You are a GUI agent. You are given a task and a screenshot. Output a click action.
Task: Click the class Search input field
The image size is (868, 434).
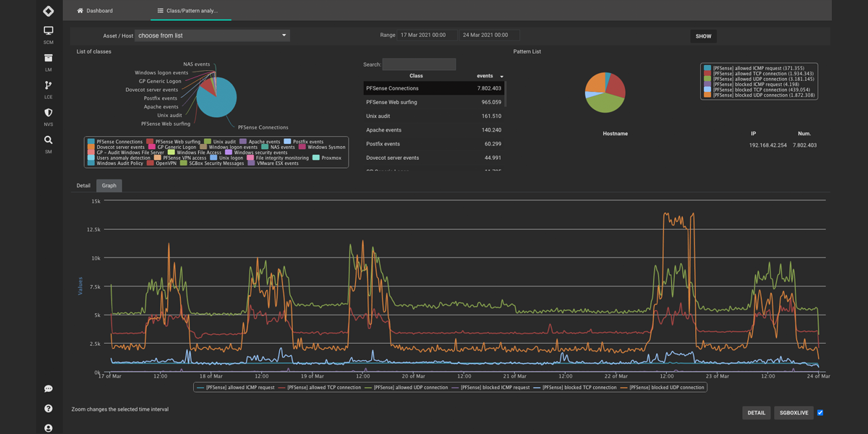tap(419, 64)
